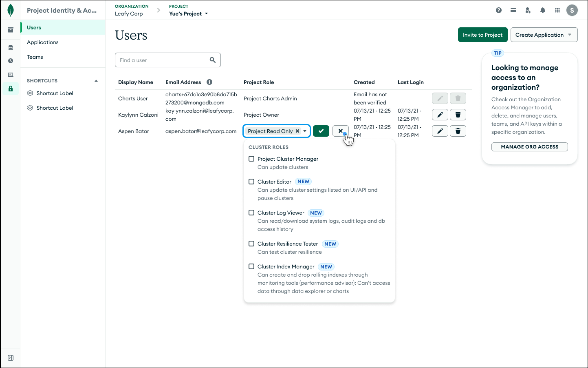Click the help question mark icon

[499, 10]
